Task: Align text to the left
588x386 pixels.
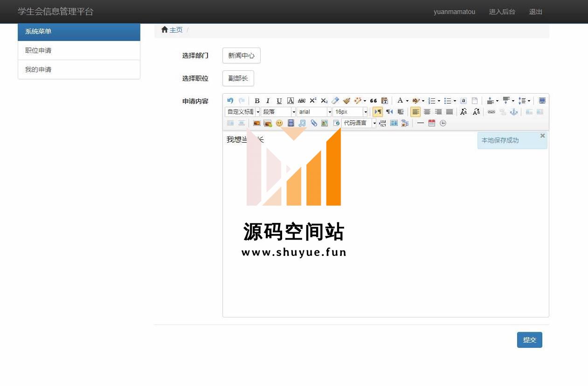Action: point(415,112)
